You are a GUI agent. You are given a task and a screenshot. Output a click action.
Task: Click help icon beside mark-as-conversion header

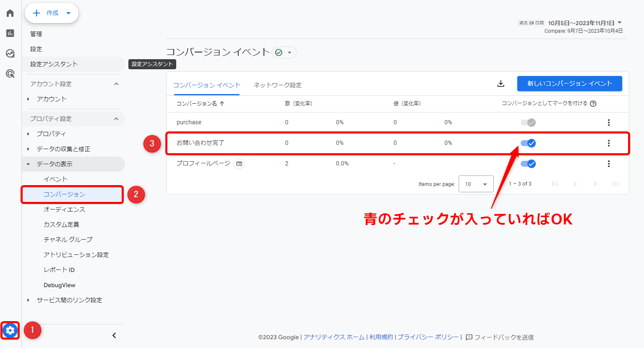tap(593, 104)
